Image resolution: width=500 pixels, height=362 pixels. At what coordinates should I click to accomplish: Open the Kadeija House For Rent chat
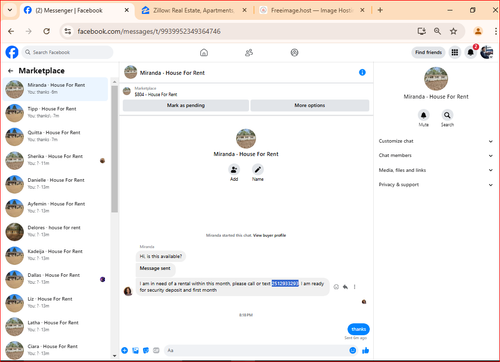click(55, 255)
